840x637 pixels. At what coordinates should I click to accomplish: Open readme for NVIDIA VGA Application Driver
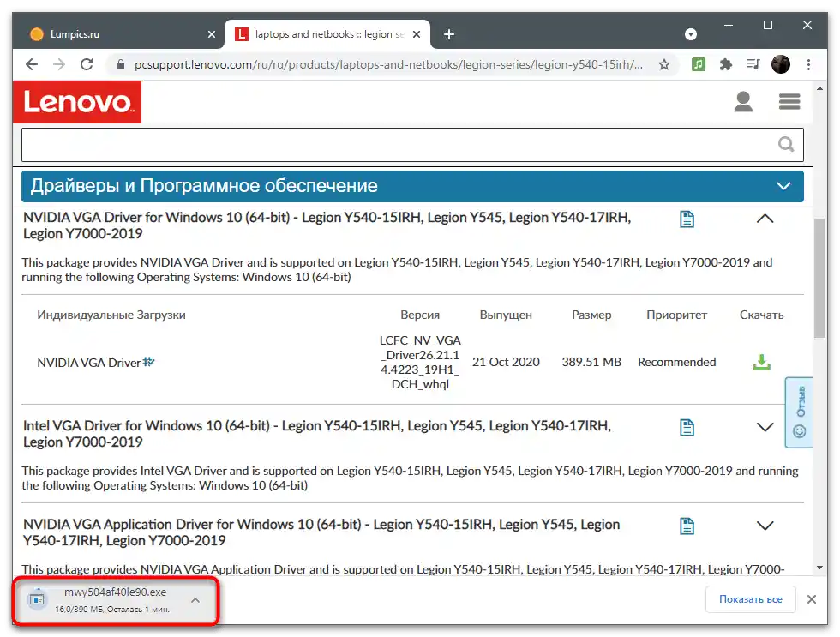click(x=687, y=526)
